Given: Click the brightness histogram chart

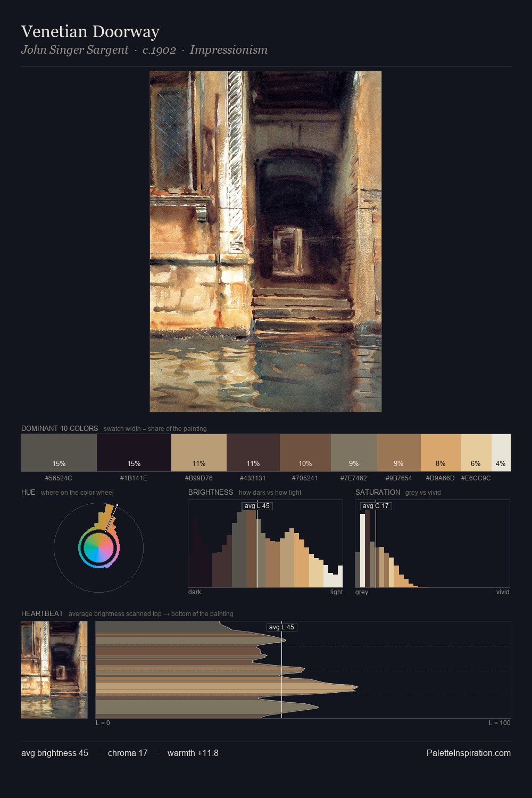Looking at the screenshot, I should [x=265, y=544].
